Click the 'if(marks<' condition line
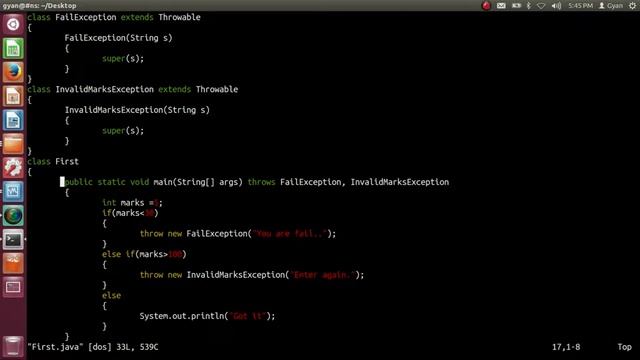 [x=130, y=213]
